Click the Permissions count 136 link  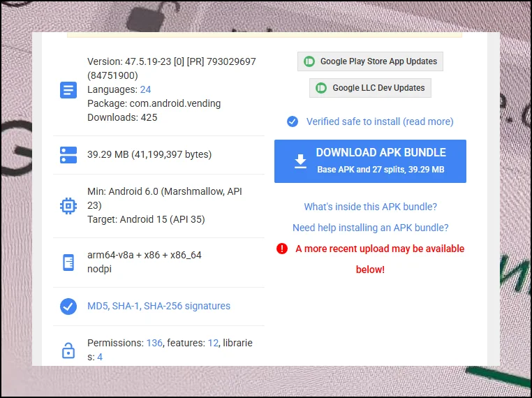click(154, 343)
